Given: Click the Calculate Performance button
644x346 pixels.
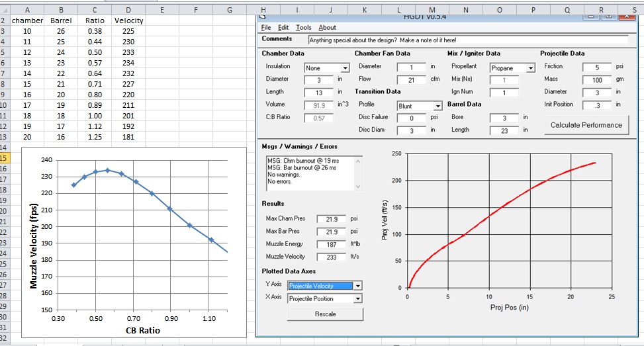Looking at the screenshot, I should click(x=586, y=124).
